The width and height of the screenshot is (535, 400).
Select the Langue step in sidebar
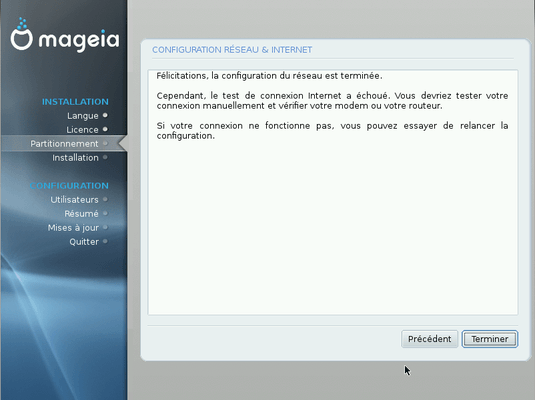pos(83,116)
